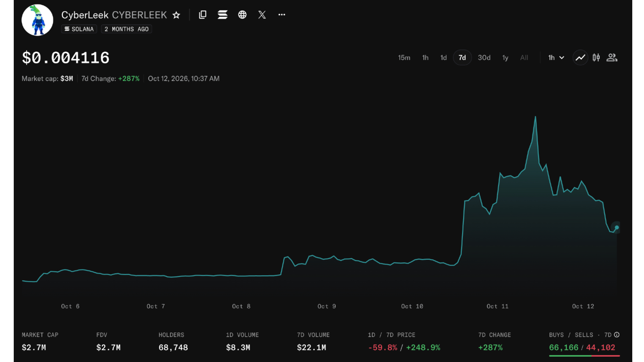Image resolution: width=644 pixels, height=362 pixels.
Task: Click the SOLANA chain badge
Action: 79,29
